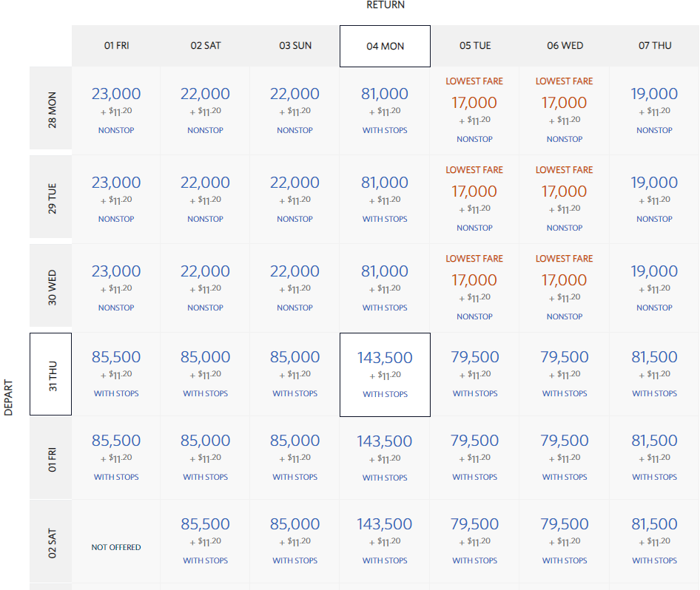Screen dimensions: 700x590
Task: Select 143,500 fare departing 31 THU returning 04 MON
Action: point(385,374)
